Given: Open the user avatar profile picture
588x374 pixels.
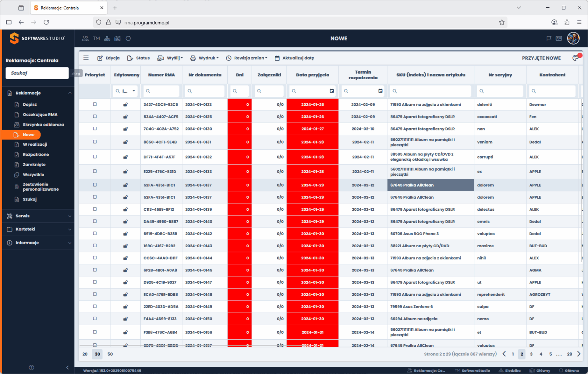Looking at the screenshot, I should pos(573,38).
